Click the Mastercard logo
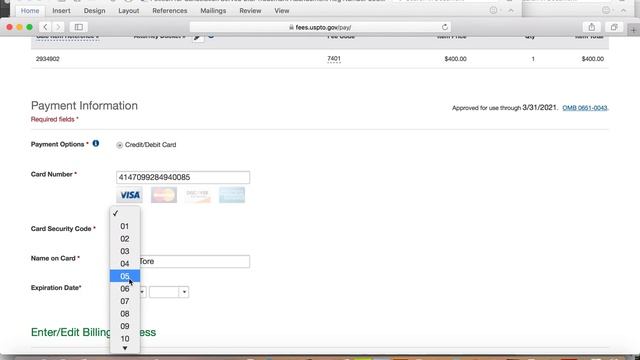The image size is (640, 360). pyautogui.click(x=164, y=195)
